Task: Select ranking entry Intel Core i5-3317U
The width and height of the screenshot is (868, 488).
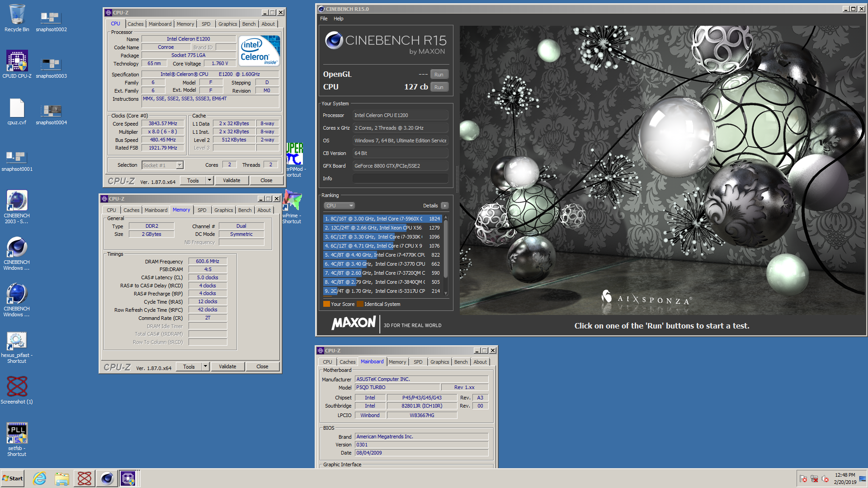Action: [x=382, y=291]
